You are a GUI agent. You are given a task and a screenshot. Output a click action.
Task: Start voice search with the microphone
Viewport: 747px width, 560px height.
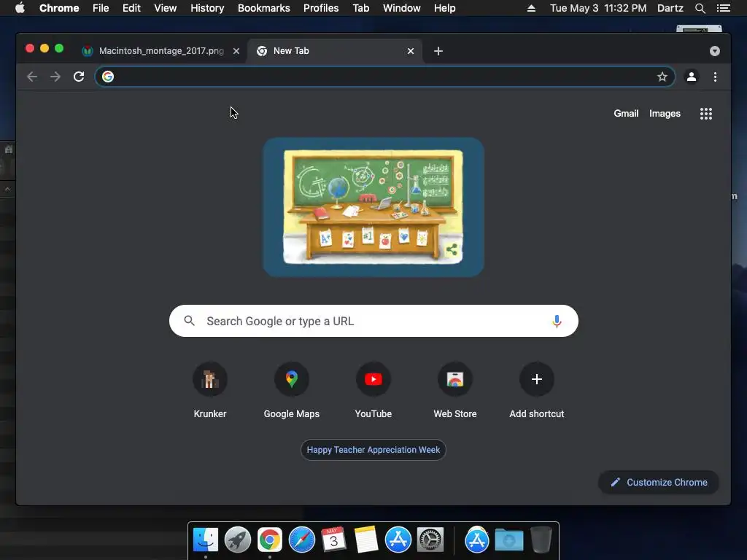click(x=557, y=321)
